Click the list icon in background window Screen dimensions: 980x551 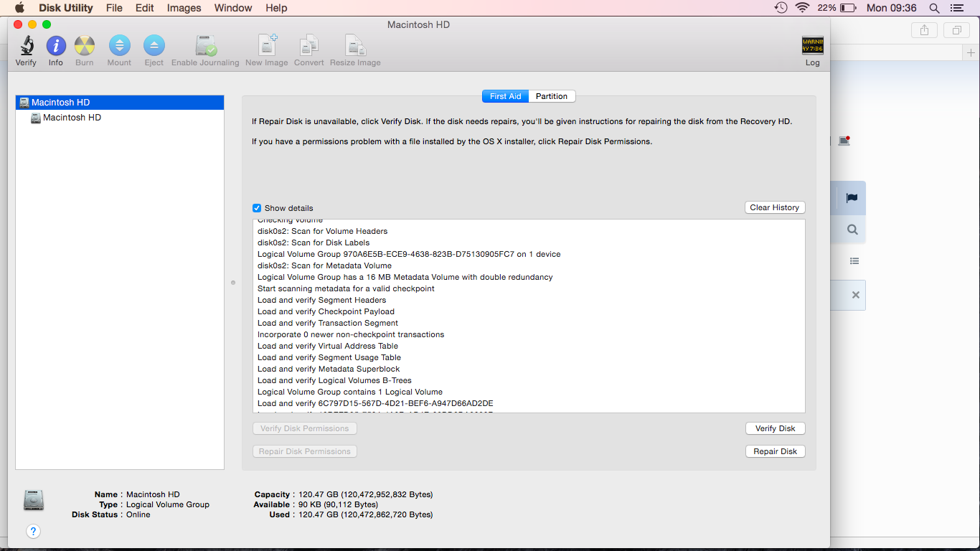[854, 261]
